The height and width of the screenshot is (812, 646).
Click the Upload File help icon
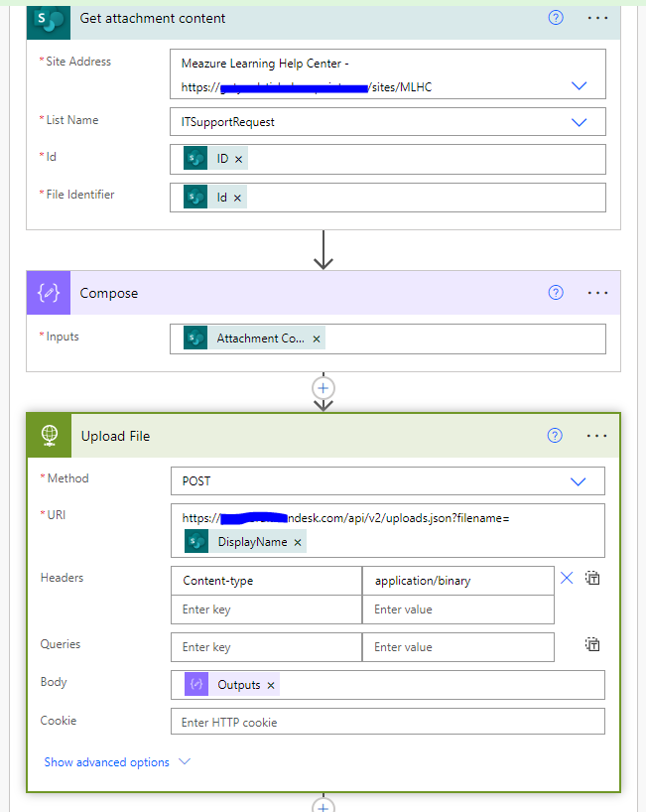(x=556, y=436)
